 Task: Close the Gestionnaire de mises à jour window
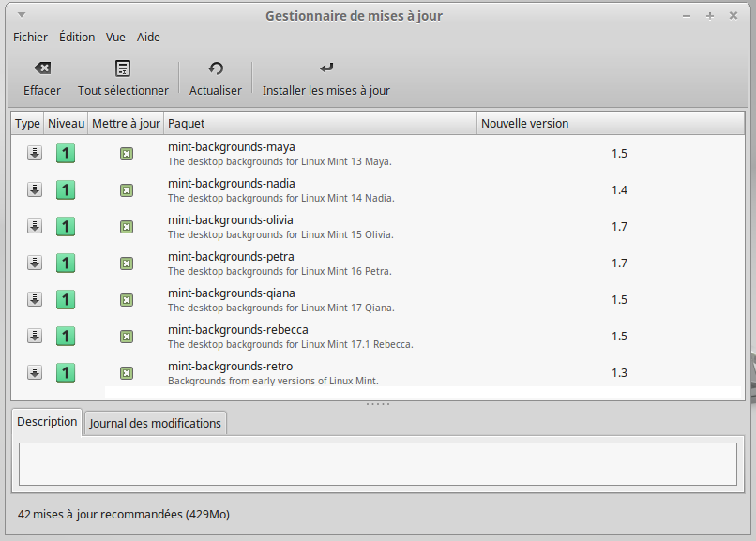(733, 16)
